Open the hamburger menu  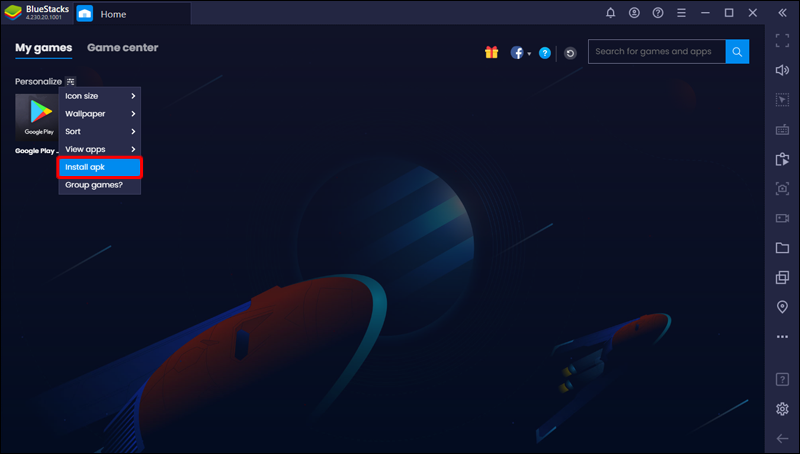(x=681, y=13)
